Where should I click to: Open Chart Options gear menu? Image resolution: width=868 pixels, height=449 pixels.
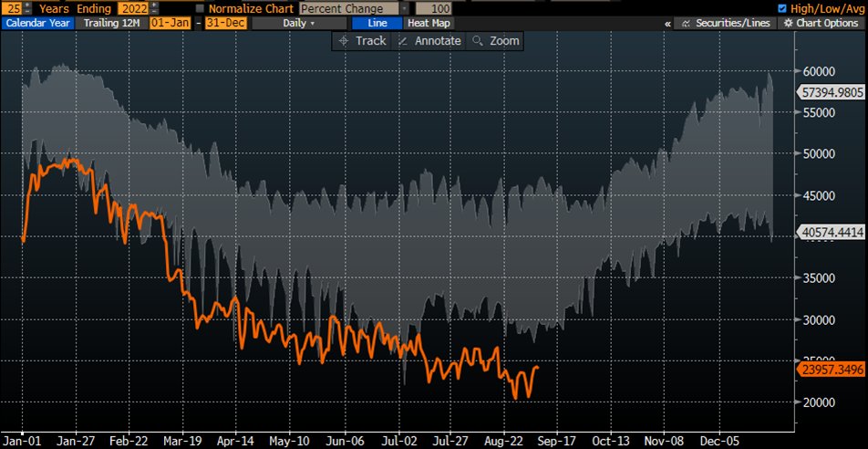tap(821, 23)
